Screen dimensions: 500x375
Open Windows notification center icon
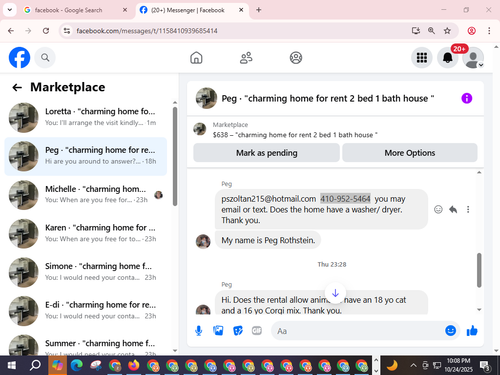[485, 366]
